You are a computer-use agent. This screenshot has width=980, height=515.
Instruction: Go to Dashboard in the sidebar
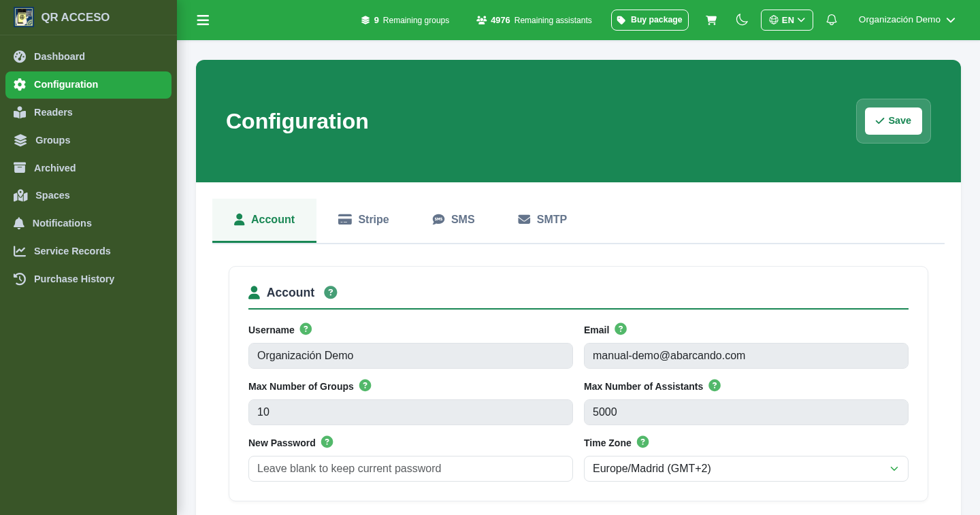tap(88, 56)
